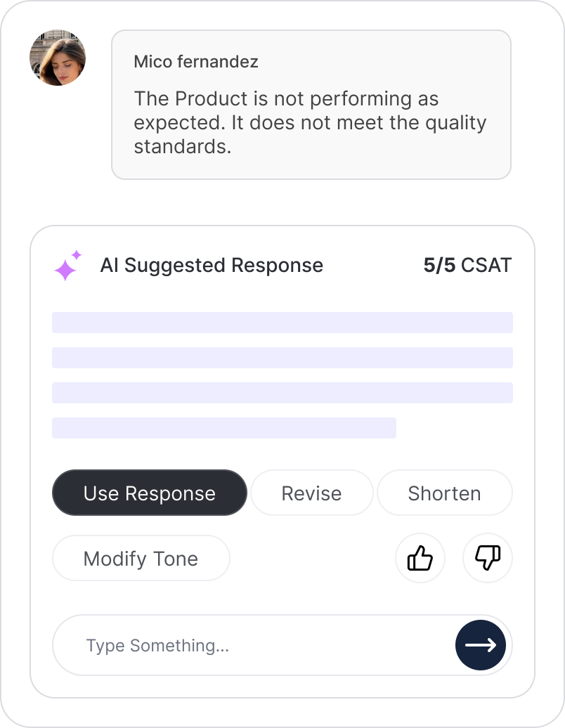Select the dark circular send button
The height and width of the screenshot is (728, 565).
coord(481,645)
